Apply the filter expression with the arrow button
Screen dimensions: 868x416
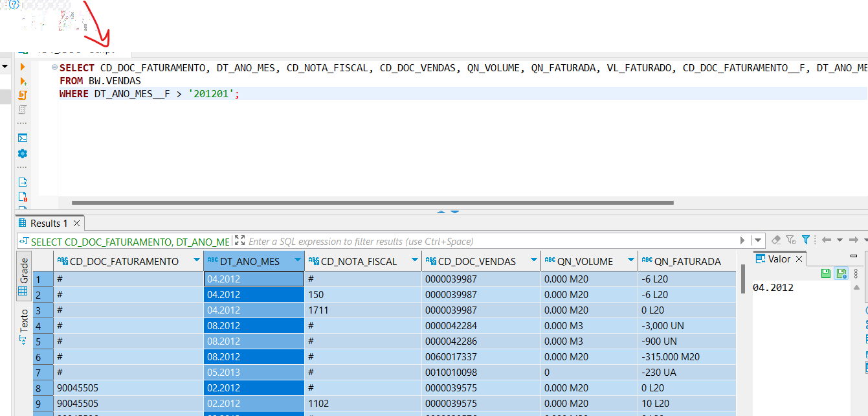tap(742, 241)
